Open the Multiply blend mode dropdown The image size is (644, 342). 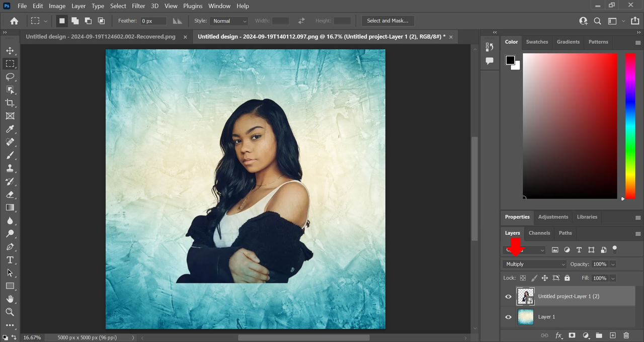[535, 264]
